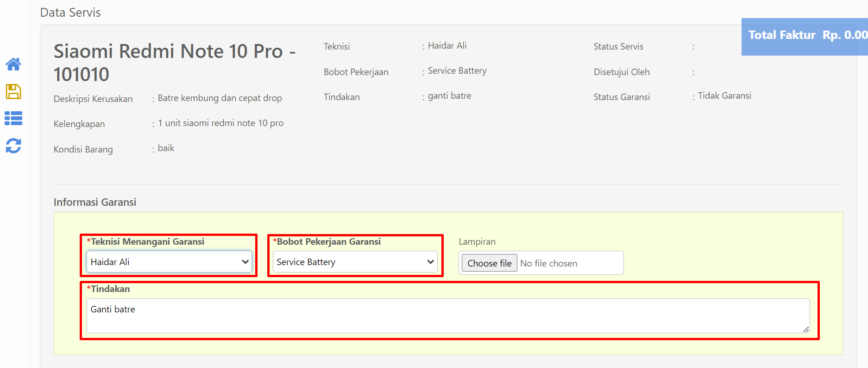Click the Total Faktur Rp. 0.00 banner
The height and width of the screenshot is (368, 868).
[805, 37]
